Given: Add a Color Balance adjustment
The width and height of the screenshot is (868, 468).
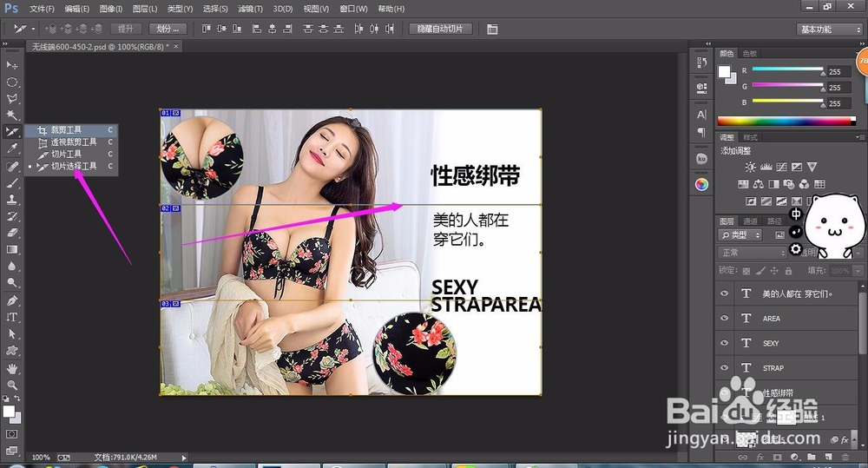Looking at the screenshot, I should click(758, 184).
